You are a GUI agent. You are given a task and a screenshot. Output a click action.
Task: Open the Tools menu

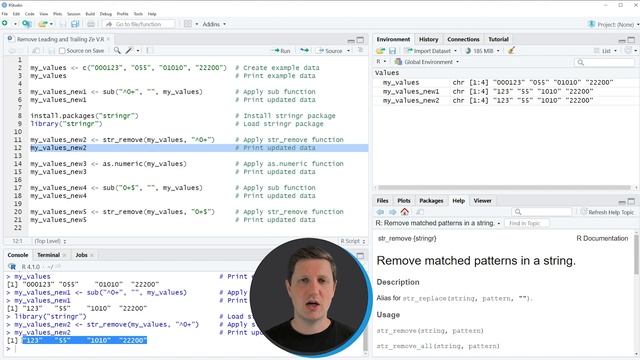point(138,13)
